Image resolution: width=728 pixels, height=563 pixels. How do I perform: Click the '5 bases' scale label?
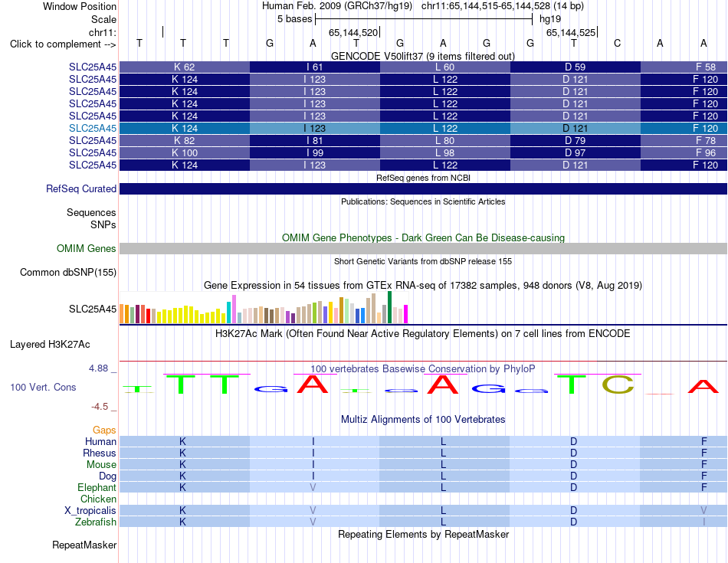[295, 19]
